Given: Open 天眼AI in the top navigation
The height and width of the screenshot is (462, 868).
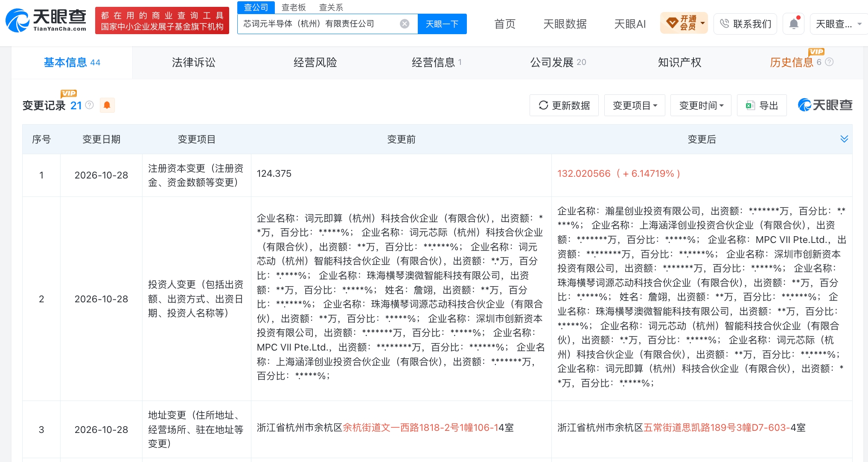Looking at the screenshot, I should [630, 24].
